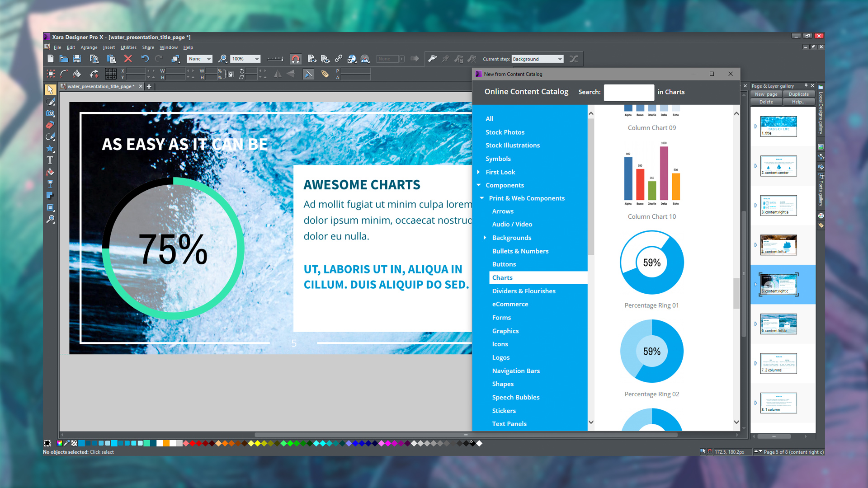The width and height of the screenshot is (868, 488).
Task: Open the Transparency tool
Action: (x=50, y=184)
